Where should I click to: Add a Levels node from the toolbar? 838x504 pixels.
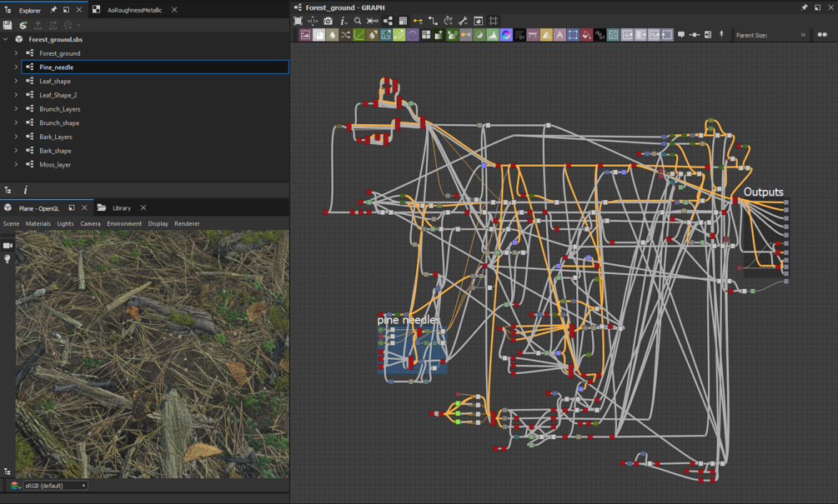click(x=493, y=35)
